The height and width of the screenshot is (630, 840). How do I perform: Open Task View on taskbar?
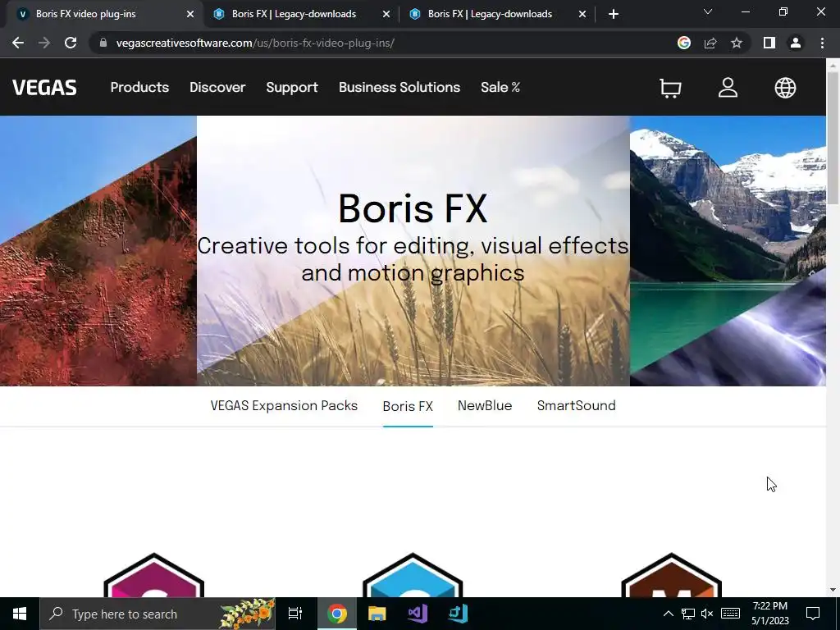click(295, 614)
